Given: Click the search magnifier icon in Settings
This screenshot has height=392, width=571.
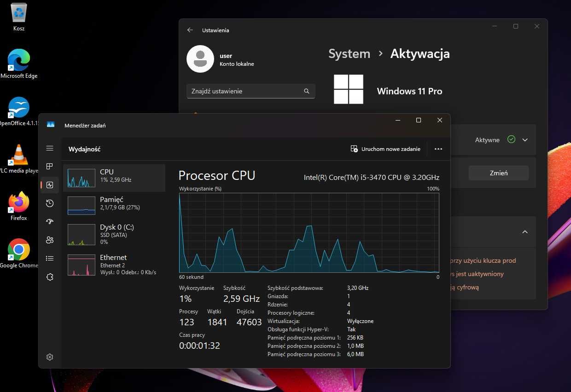Looking at the screenshot, I should [x=307, y=91].
